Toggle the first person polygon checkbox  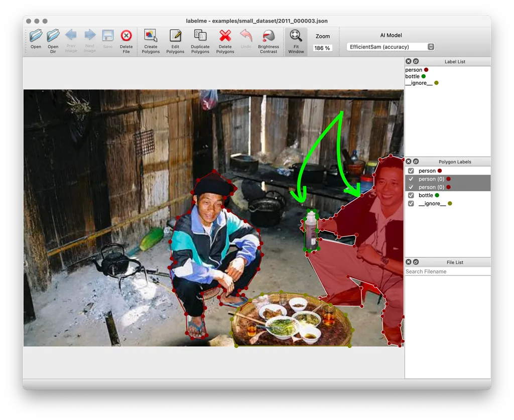411,171
